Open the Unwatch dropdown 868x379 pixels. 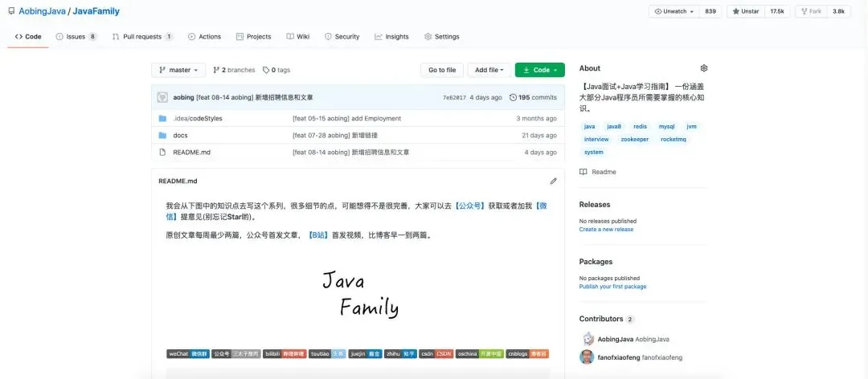click(x=674, y=11)
